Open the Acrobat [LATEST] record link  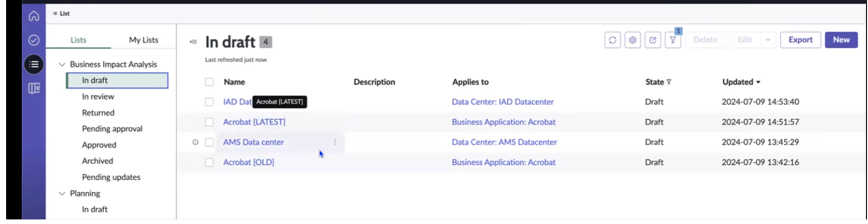click(x=254, y=122)
